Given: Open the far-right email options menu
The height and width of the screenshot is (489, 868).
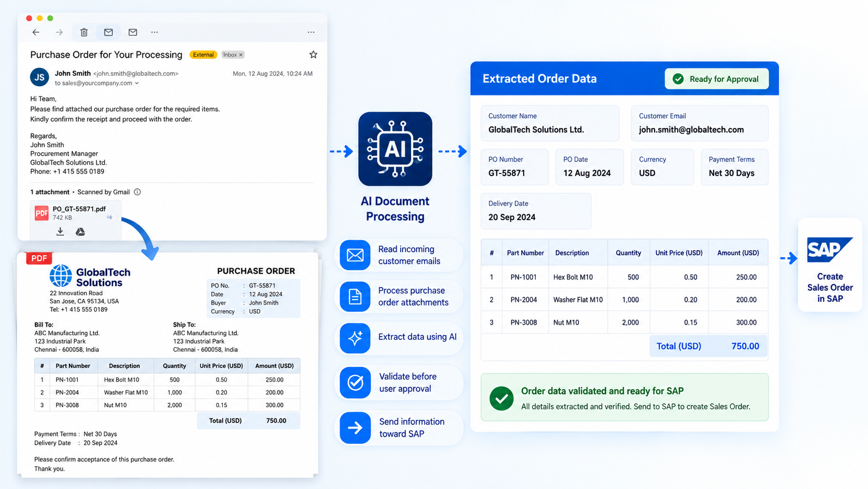Looking at the screenshot, I should tap(311, 32).
